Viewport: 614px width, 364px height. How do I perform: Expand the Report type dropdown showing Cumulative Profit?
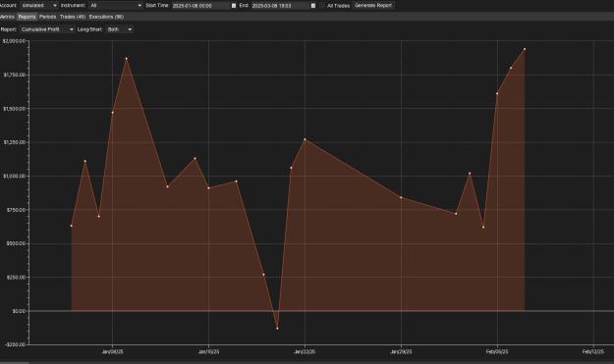47,29
